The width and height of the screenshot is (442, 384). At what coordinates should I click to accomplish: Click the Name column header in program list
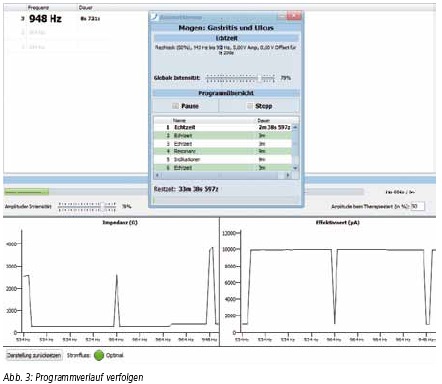pos(179,120)
